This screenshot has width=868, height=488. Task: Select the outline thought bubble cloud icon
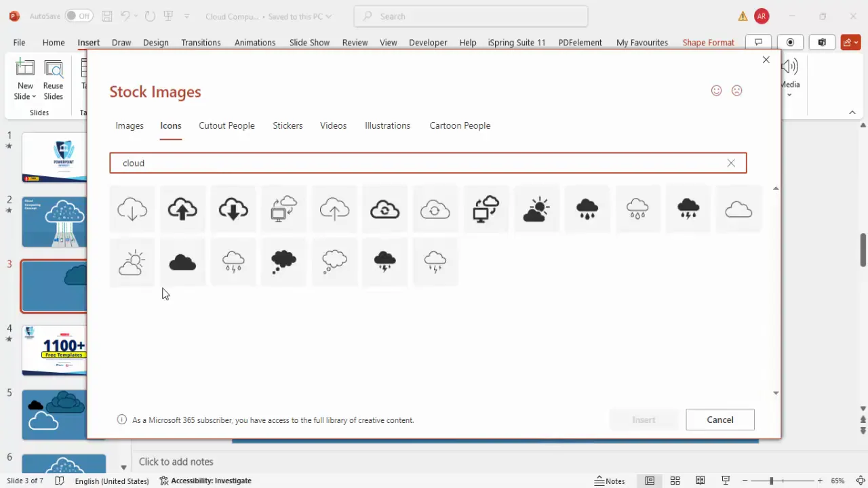[x=334, y=262]
